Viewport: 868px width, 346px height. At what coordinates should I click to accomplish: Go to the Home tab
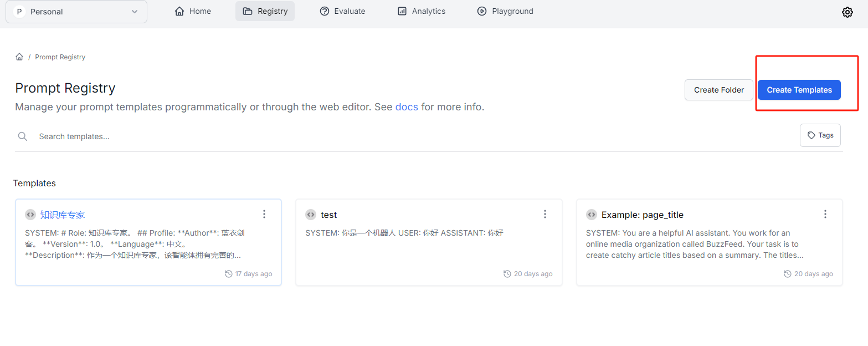point(193,11)
